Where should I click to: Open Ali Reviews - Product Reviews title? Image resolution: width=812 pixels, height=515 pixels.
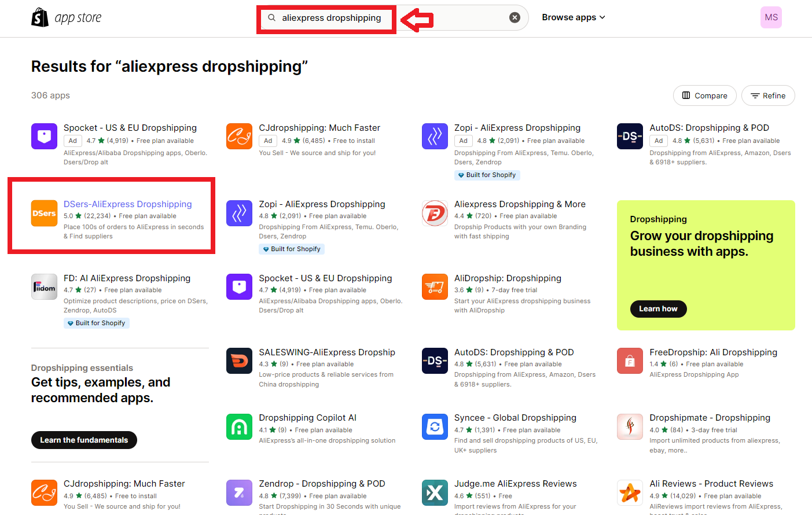tap(711, 484)
